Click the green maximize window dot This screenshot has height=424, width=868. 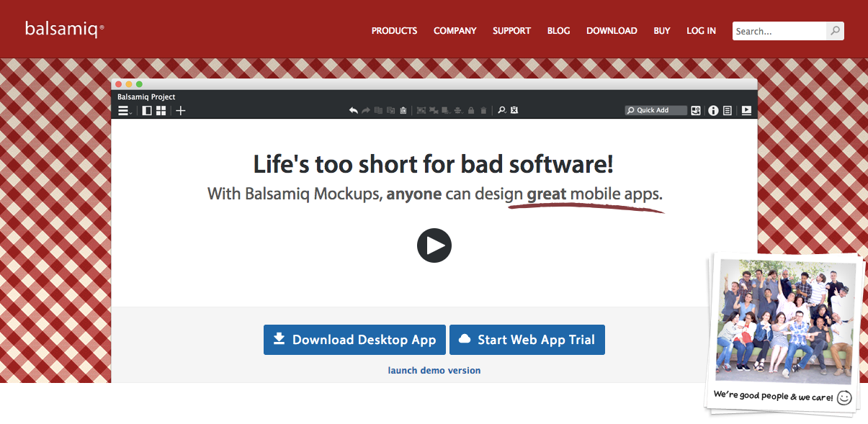coord(139,84)
